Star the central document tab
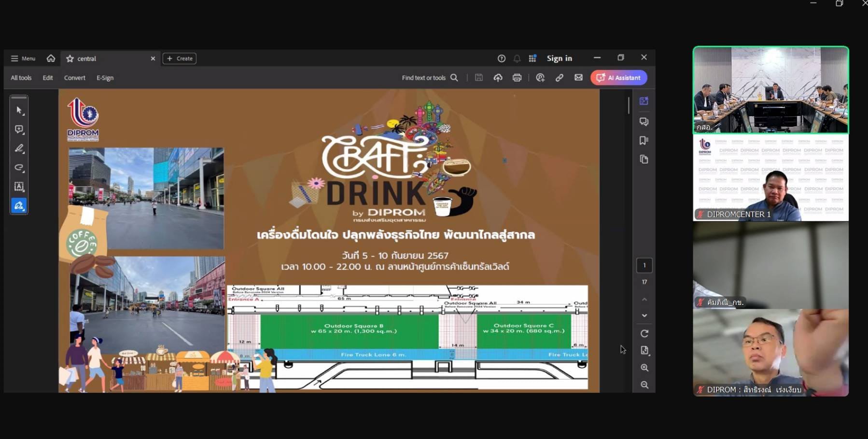 (70, 58)
